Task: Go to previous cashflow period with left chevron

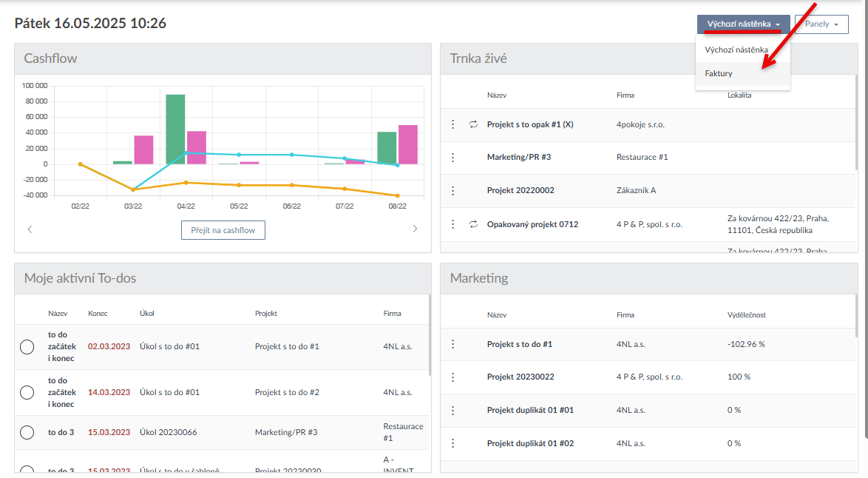Action: [30, 229]
